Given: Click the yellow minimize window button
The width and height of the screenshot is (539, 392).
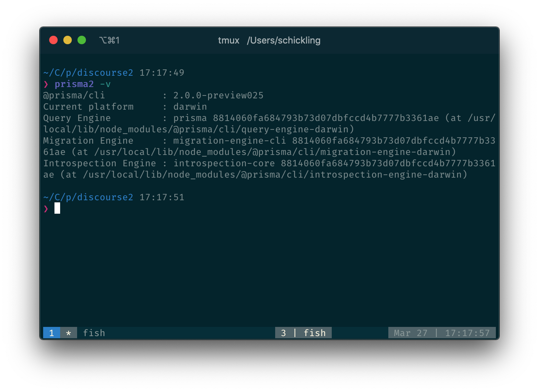Looking at the screenshot, I should click(68, 40).
